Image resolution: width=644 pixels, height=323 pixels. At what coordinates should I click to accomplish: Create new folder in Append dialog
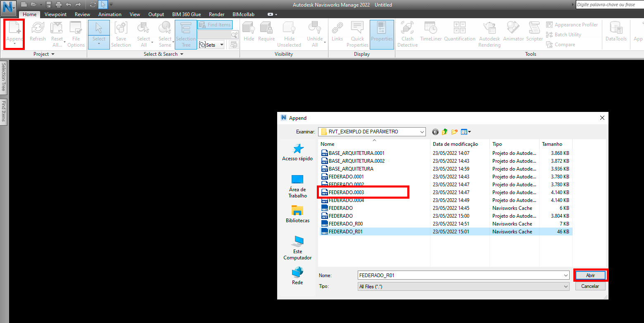click(454, 132)
